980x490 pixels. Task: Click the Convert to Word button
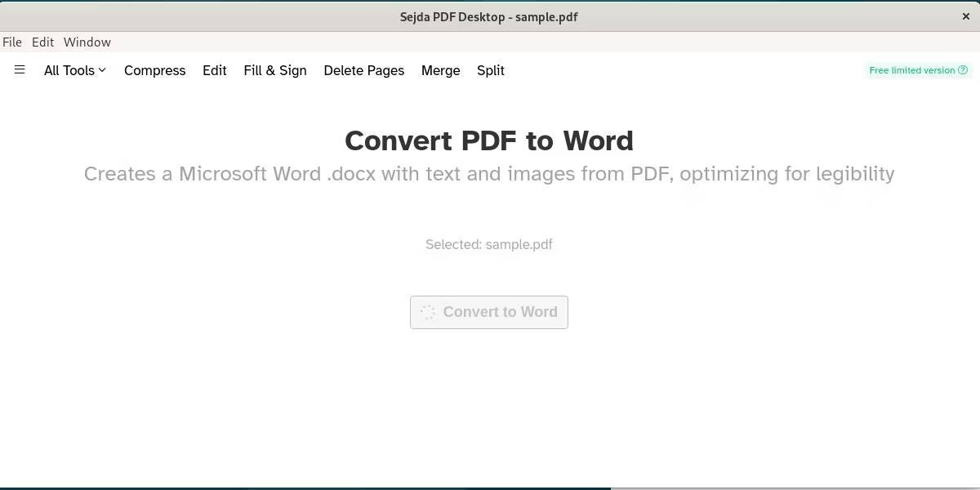point(488,312)
